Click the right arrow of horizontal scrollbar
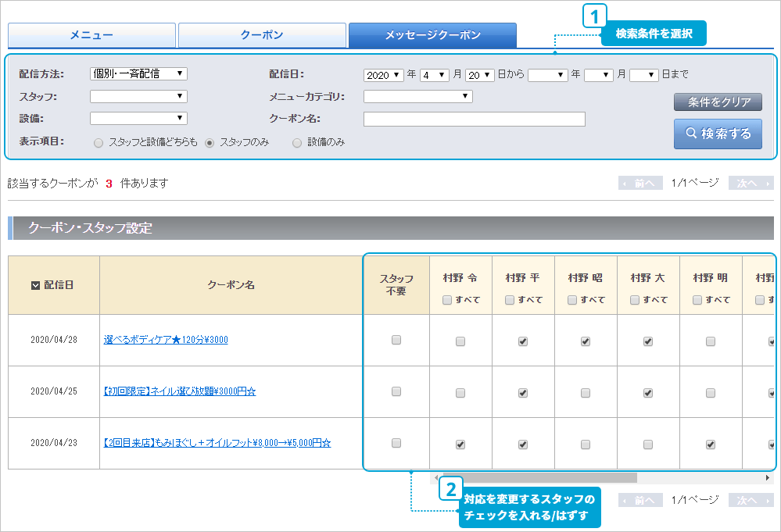The height and width of the screenshot is (532, 781). click(x=768, y=477)
